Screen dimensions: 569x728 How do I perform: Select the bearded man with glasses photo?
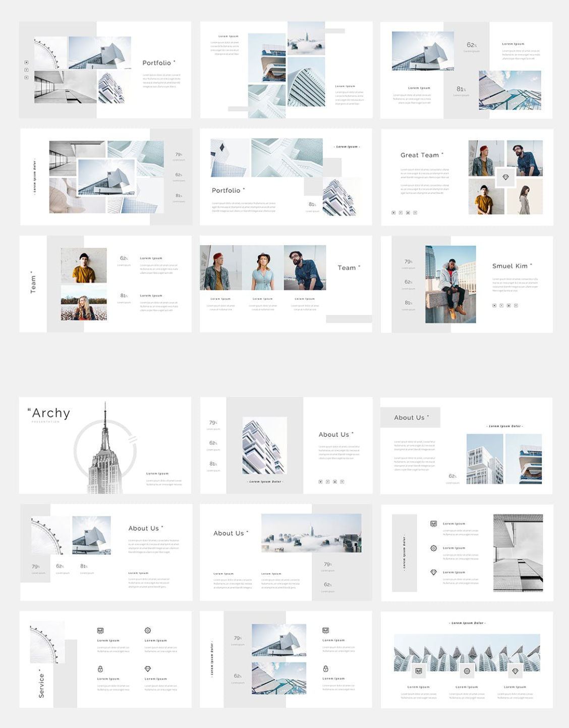(x=305, y=268)
